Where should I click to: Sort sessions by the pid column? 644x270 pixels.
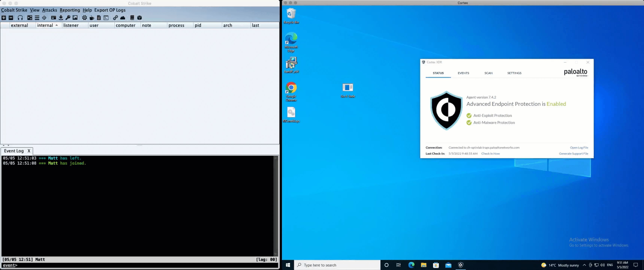pos(207,25)
